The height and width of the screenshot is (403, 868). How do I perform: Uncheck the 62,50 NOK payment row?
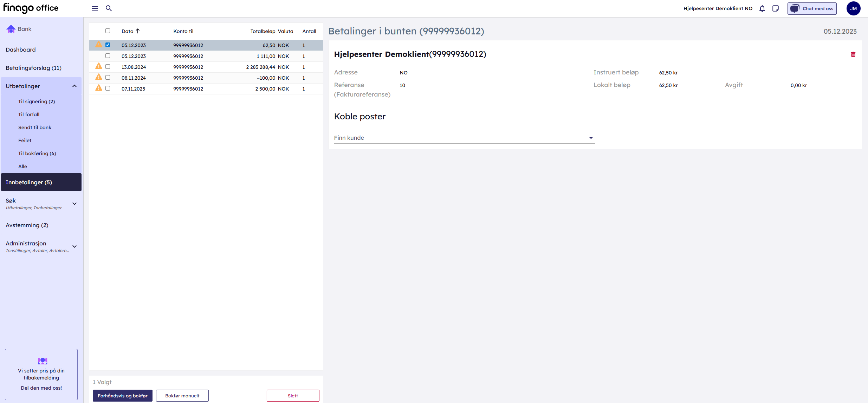(x=108, y=45)
